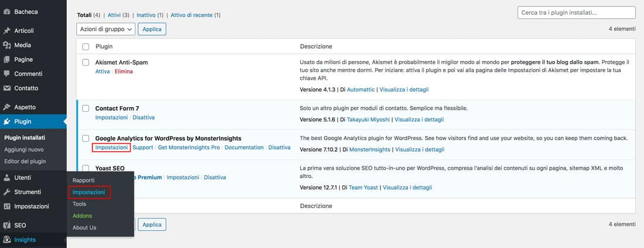
Task: Open Addons in Insights flyout menu
Action: coord(82,216)
